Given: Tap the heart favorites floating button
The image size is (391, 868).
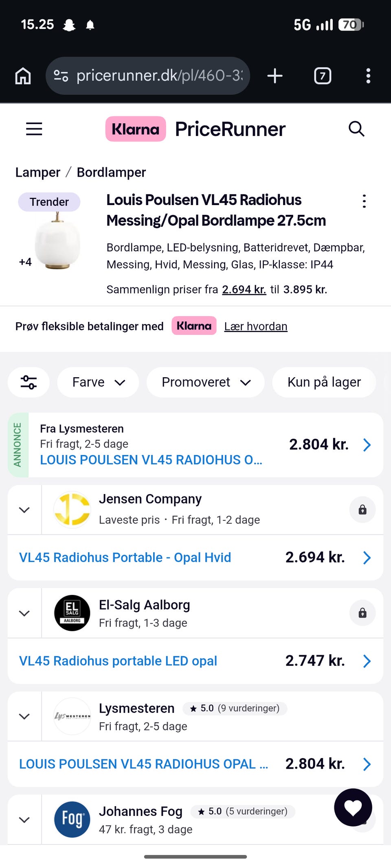Looking at the screenshot, I should point(353,807).
